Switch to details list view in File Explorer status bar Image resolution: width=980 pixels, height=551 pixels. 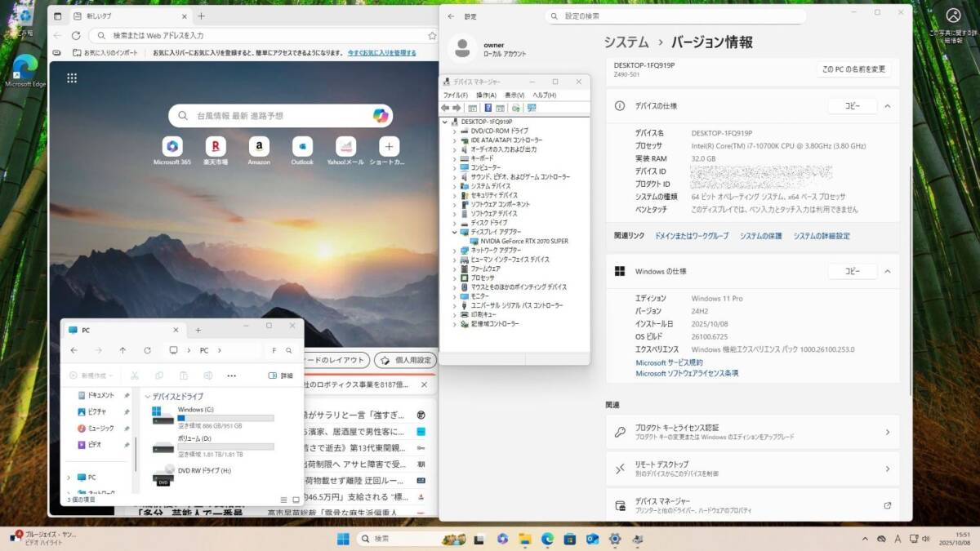(283, 500)
